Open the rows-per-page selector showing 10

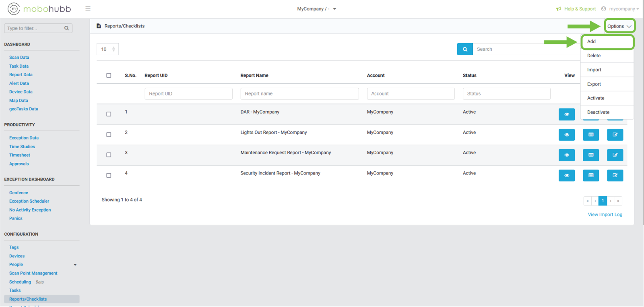pos(107,49)
